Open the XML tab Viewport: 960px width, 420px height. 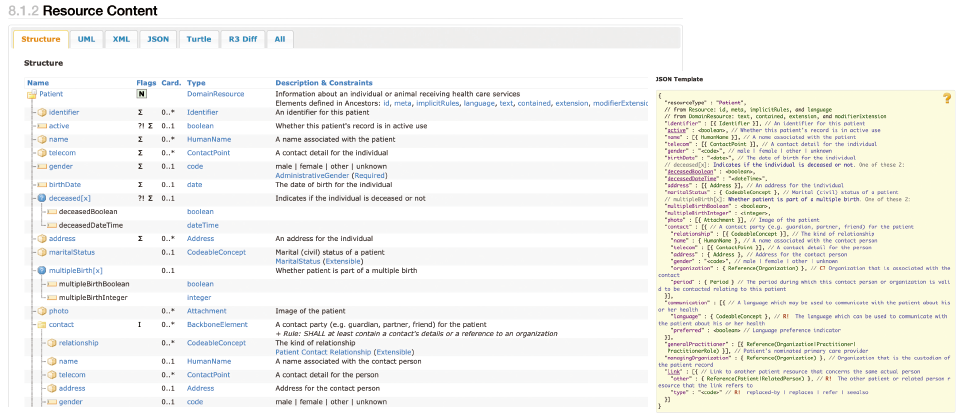click(x=121, y=39)
